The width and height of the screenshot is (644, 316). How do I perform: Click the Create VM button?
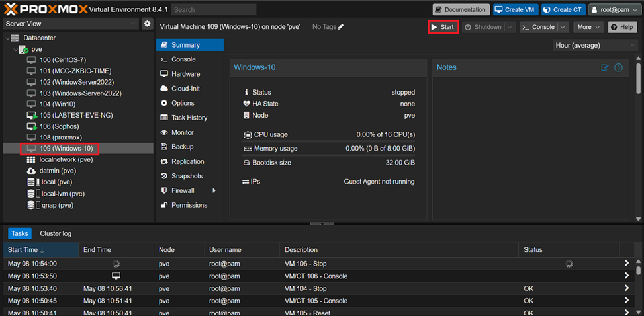(514, 9)
